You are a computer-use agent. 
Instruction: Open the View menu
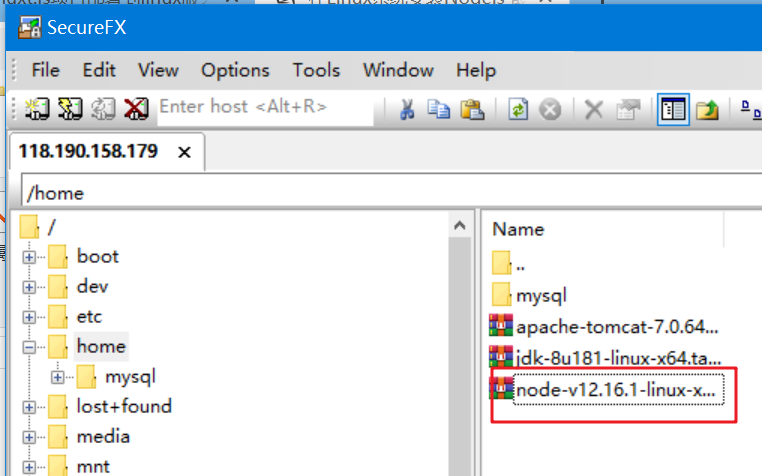(x=158, y=71)
